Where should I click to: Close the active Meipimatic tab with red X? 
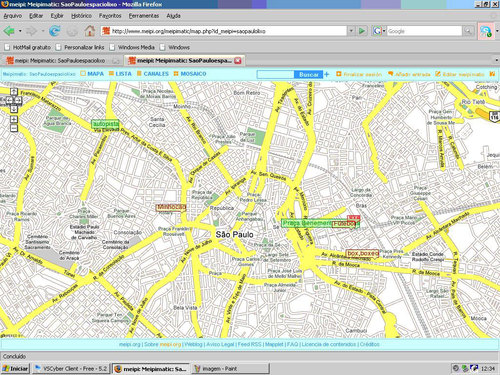click(238, 61)
